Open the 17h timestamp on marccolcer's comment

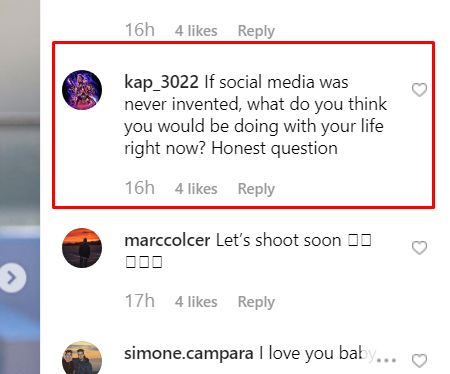(140, 301)
